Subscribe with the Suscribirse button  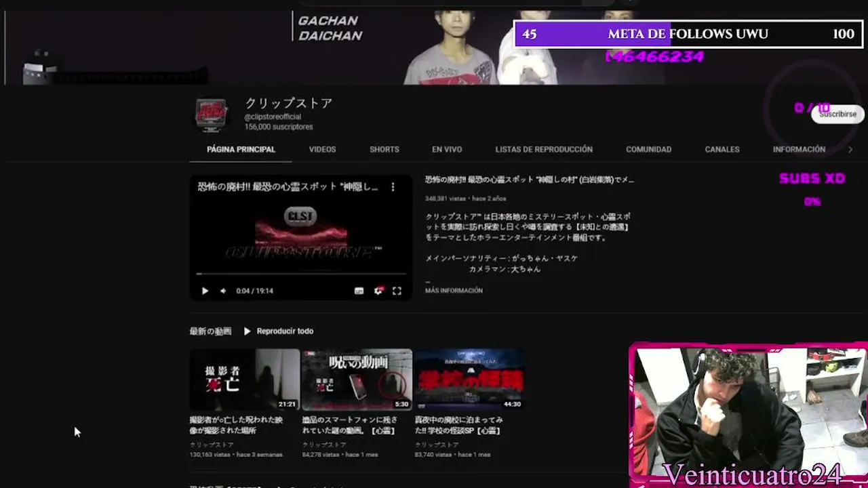[x=837, y=114]
